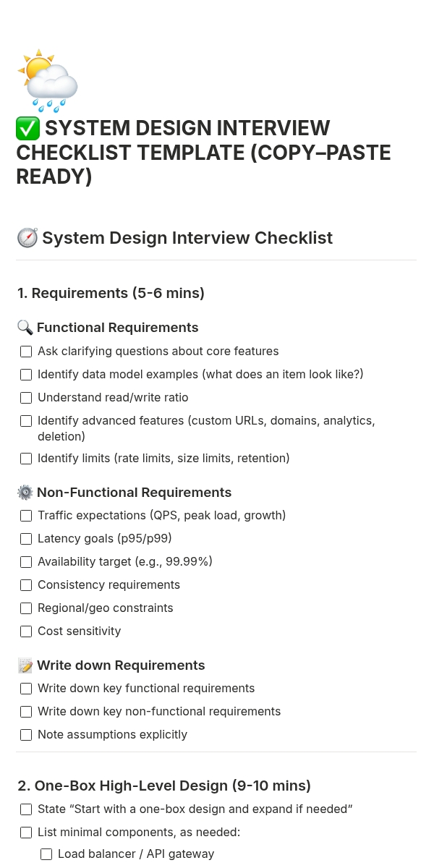Click the memo icon beside Write down Requirements

[25, 665]
